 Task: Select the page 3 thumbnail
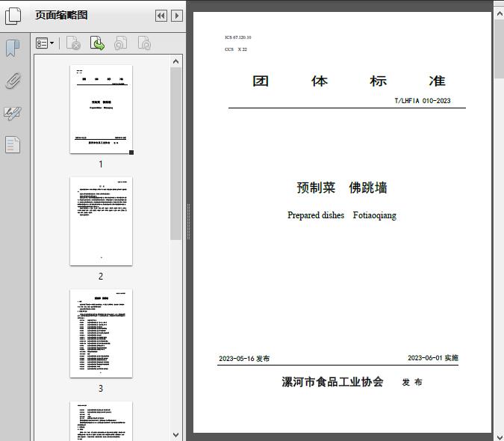[101, 333]
